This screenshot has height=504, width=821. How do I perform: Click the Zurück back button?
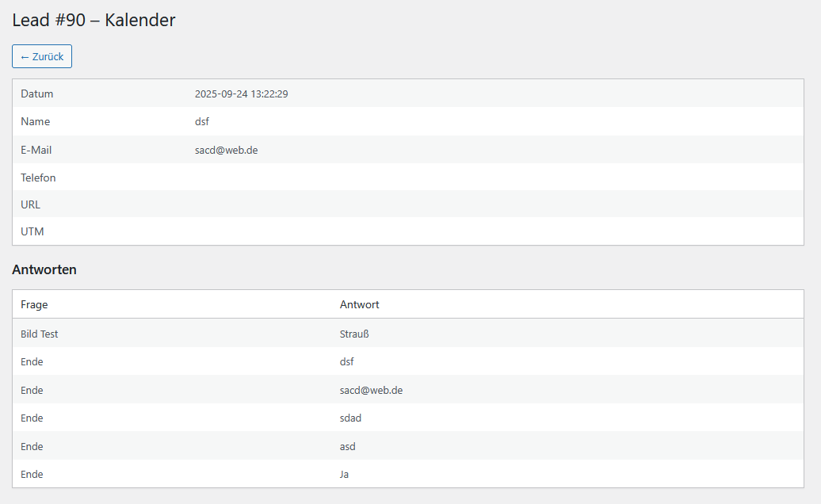coord(42,56)
